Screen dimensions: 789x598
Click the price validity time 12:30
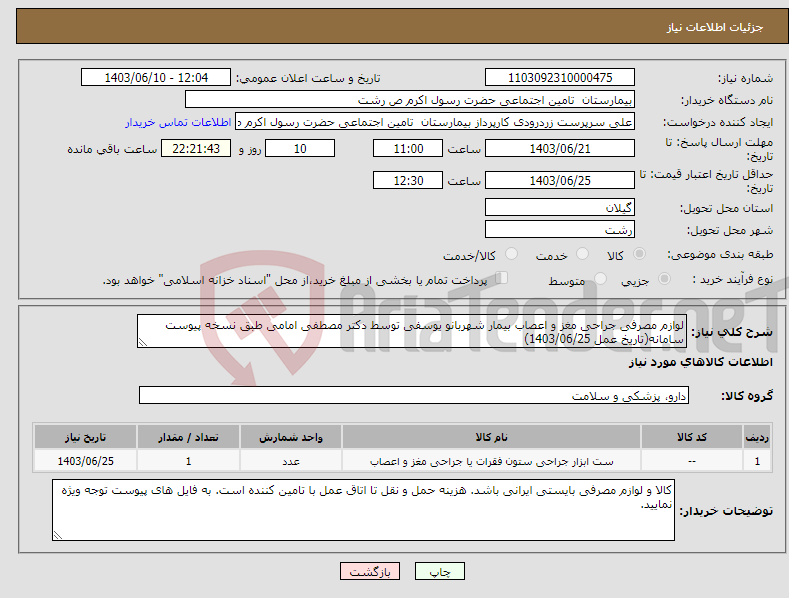[408, 180]
